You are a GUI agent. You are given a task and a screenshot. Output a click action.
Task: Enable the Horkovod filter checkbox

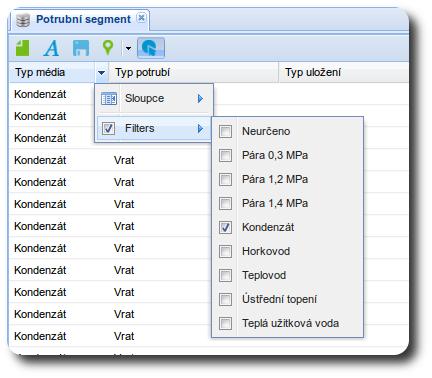[x=225, y=251]
